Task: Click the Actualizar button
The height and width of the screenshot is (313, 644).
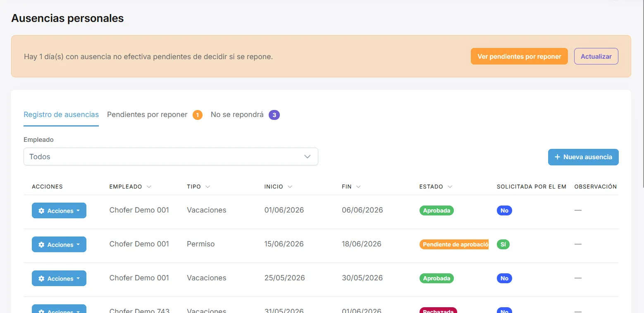Action: [x=596, y=56]
